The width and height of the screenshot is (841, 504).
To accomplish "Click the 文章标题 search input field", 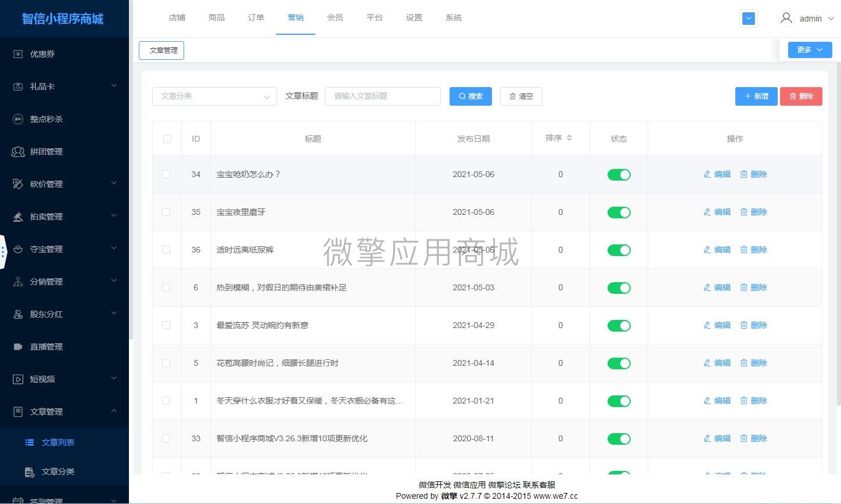I will point(383,96).
